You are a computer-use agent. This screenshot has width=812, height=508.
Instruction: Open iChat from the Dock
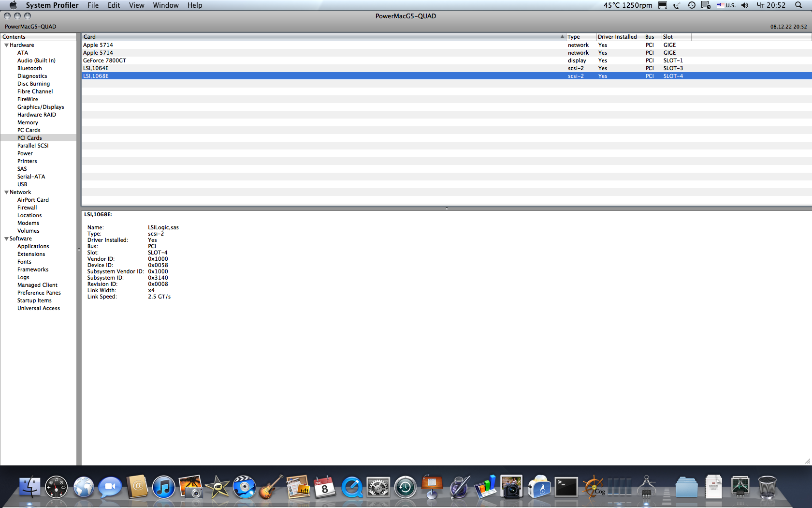(110, 487)
